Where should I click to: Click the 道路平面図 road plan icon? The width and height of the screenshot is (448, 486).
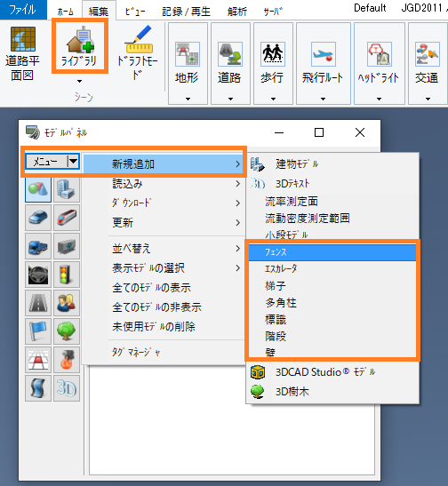pos(22,53)
